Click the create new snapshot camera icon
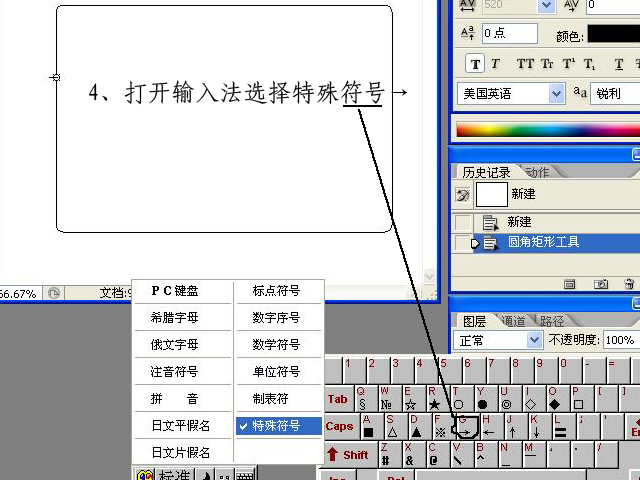Image resolution: width=640 pixels, height=480 pixels. coord(601,284)
